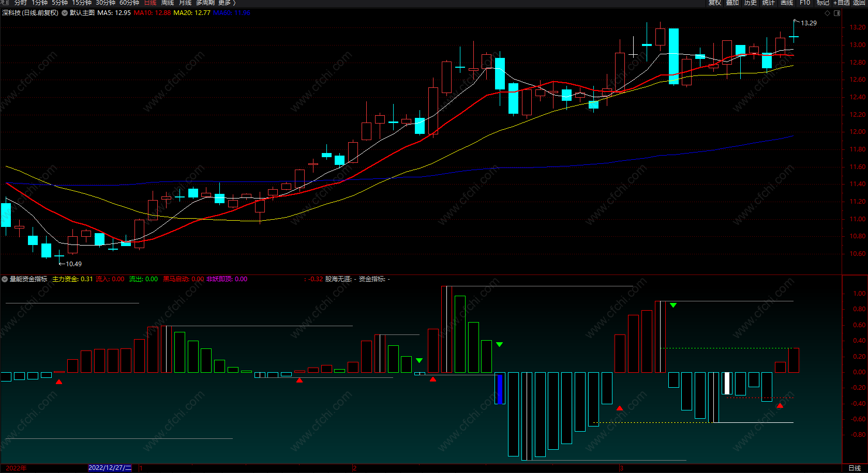Screen dimensions: 868x473
Task: Click the MA60: 11.96 indicator value
Action: click(232, 13)
